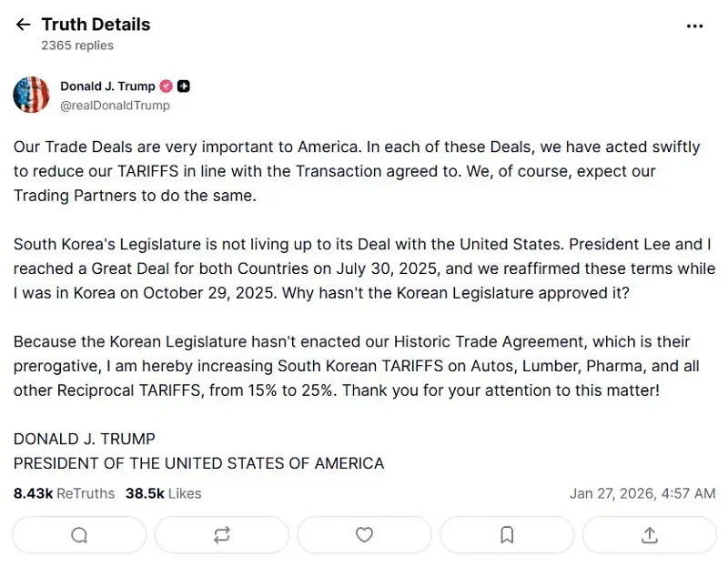Click the black plus badge next to the checkmark
This screenshot has width=728, height=567.
182,86
